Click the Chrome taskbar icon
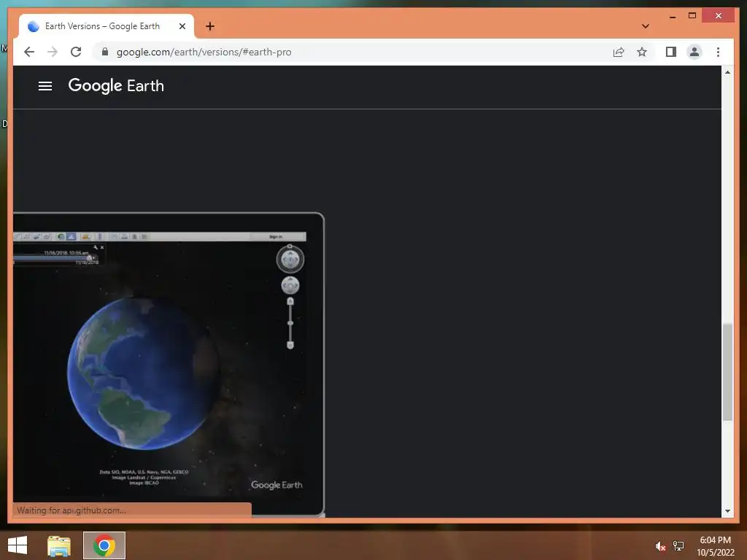Screen dimensions: 747x560 point(104,545)
